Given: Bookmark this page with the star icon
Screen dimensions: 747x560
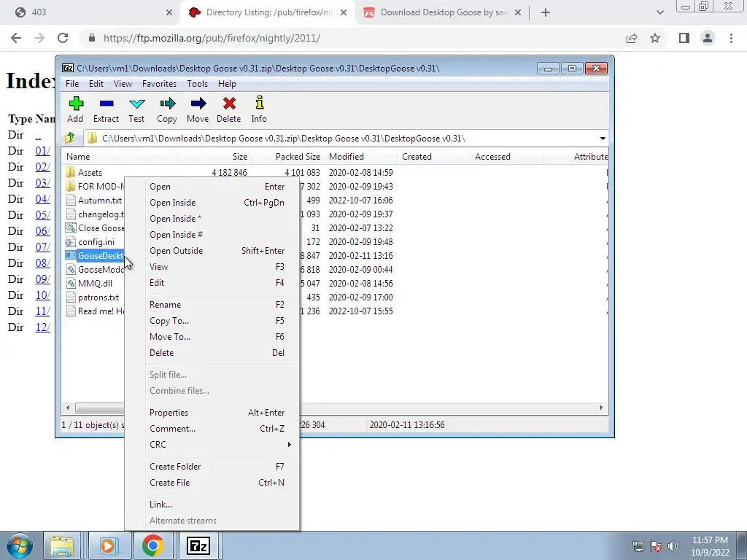Looking at the screenshot, I should pos(655,38).
